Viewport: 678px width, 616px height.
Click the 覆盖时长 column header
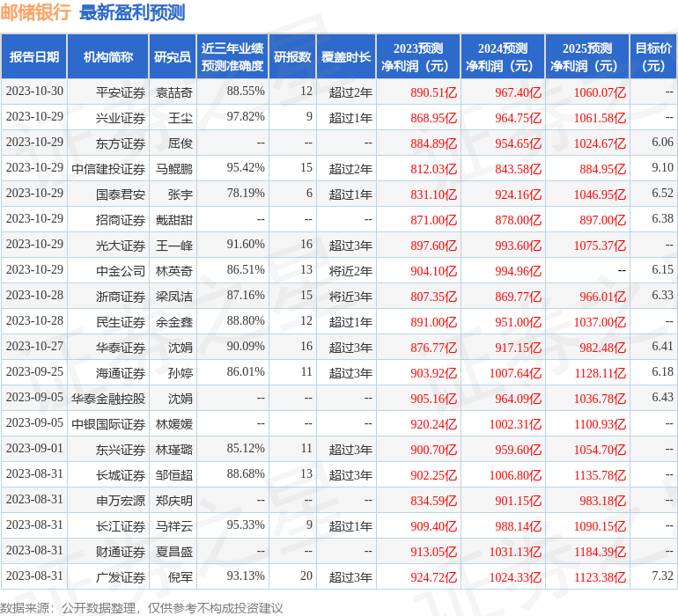tap(346, 56)
